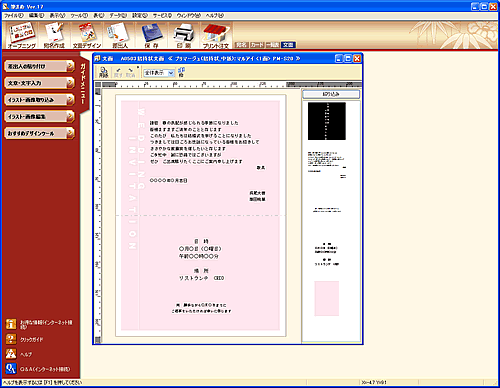Click the リストランテ venue line

pyautogui.click(x=201, y=278)
